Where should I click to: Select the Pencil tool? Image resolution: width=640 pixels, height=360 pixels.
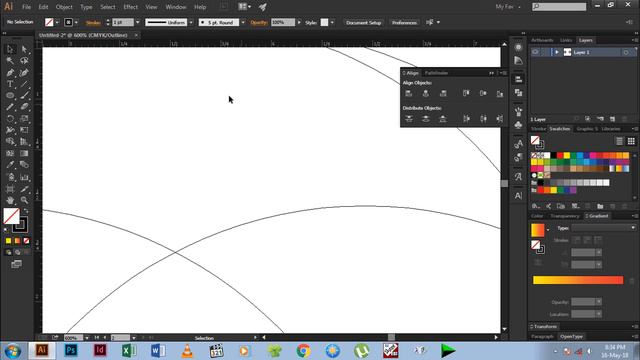click(10, 107)
